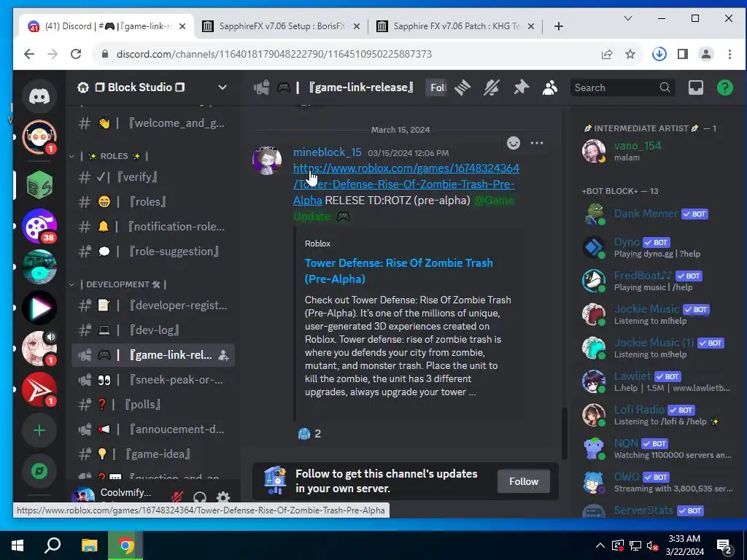Open the role-suggestion channel

pyautogui.click(x=153, y=252)
